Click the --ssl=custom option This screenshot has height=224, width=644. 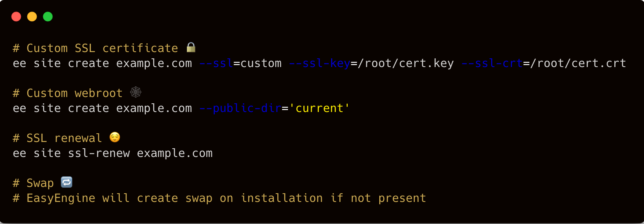click(x=240, y=63)
